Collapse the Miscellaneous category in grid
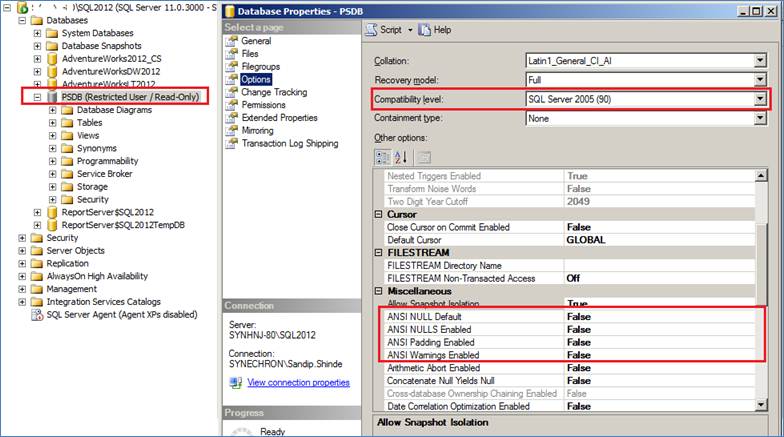This screenshot has width=784, height=437. click(379, 291)
